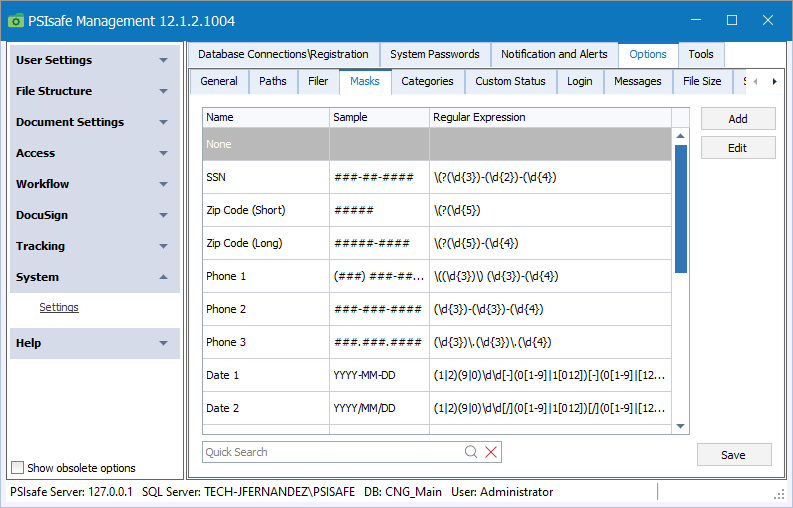Switch to the Tools tab

coord(701,54)
